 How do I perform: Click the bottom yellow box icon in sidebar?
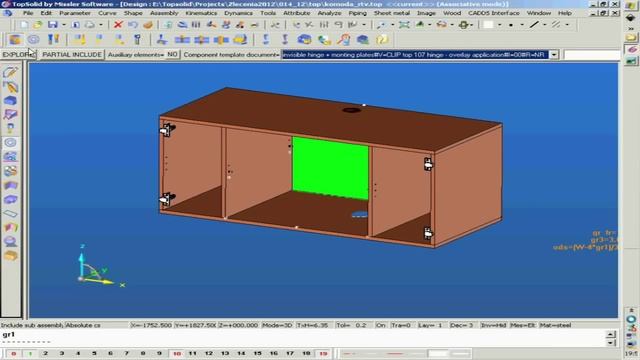(10, 256)
